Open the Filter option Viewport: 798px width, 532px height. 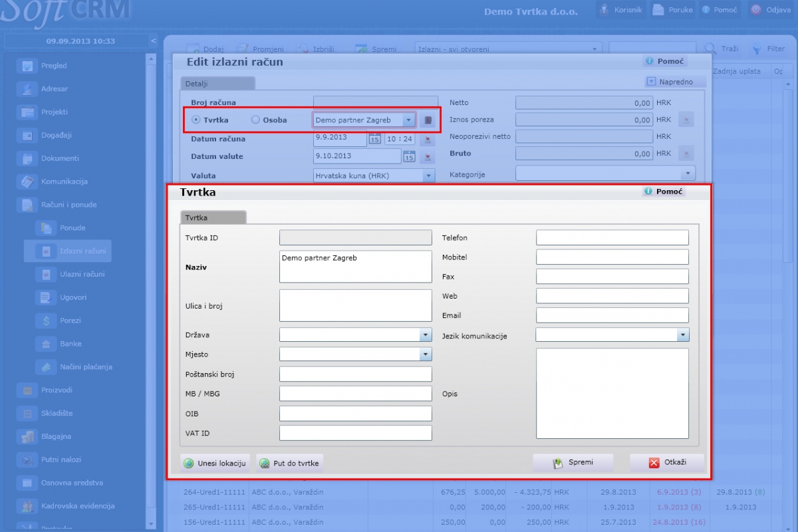[768, 49]
